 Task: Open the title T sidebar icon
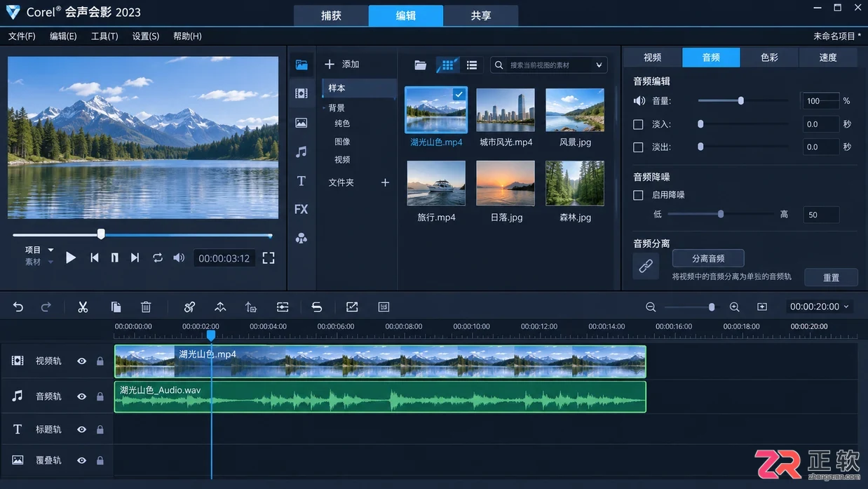[301, 181]
